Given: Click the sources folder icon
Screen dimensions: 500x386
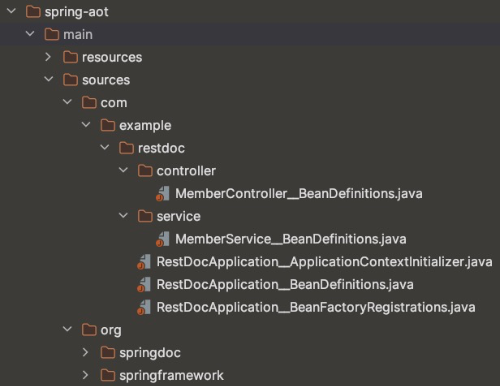Looking at the screenshot, I should pyautogui.click(x=70, y=80).
